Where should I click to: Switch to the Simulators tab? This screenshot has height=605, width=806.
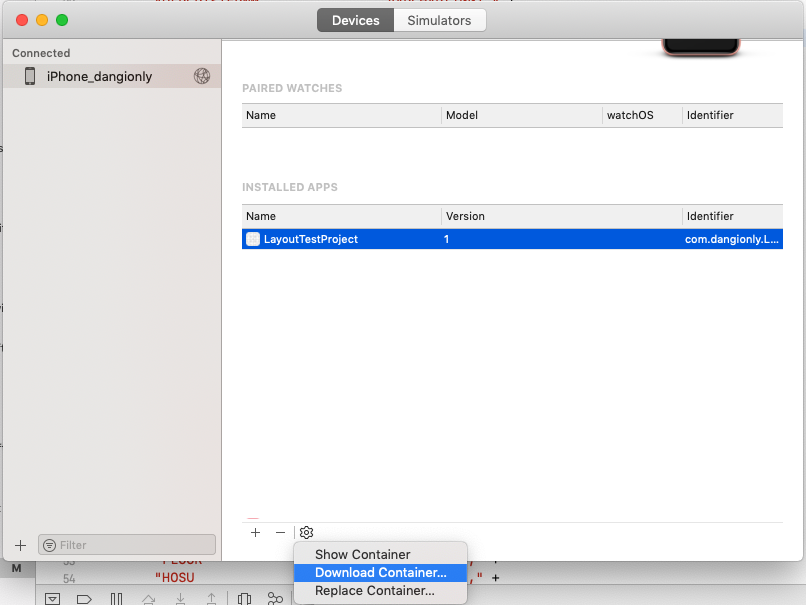[439, 21]
